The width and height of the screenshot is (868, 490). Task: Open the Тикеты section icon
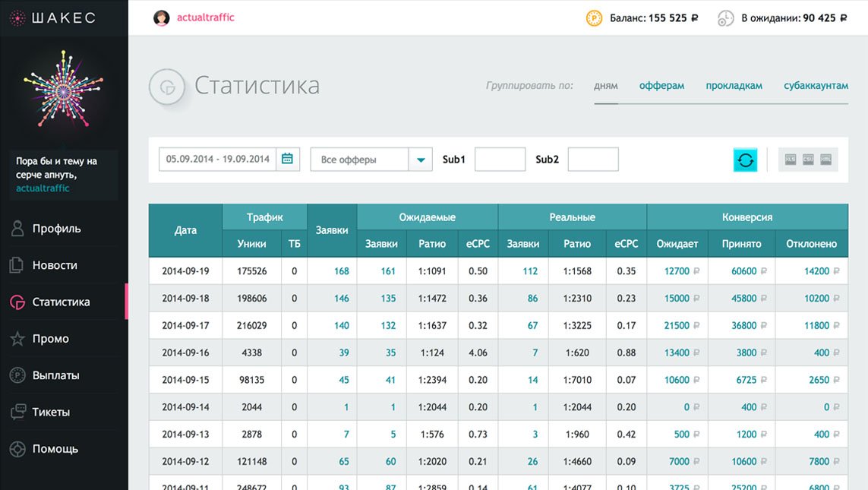[x=17, y=412]
